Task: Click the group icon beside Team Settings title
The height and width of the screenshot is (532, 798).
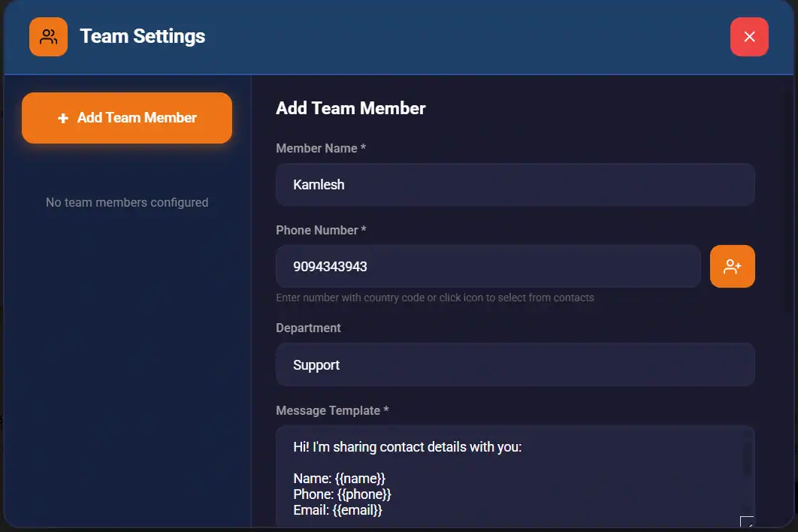Action: pos(48,36)
